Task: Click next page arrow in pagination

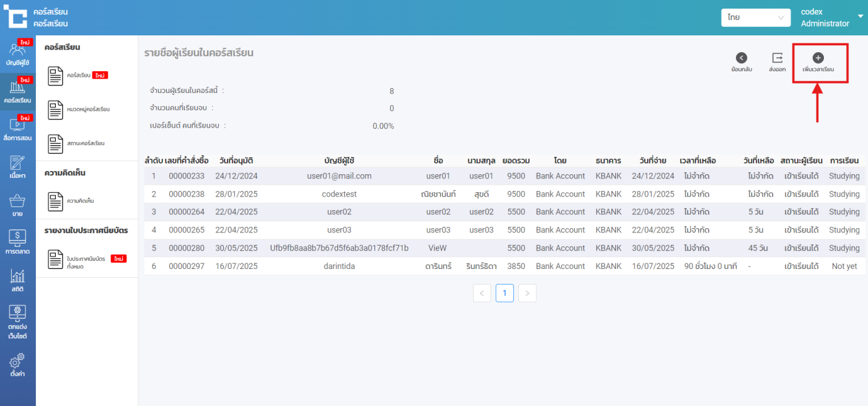Action: 527,293
